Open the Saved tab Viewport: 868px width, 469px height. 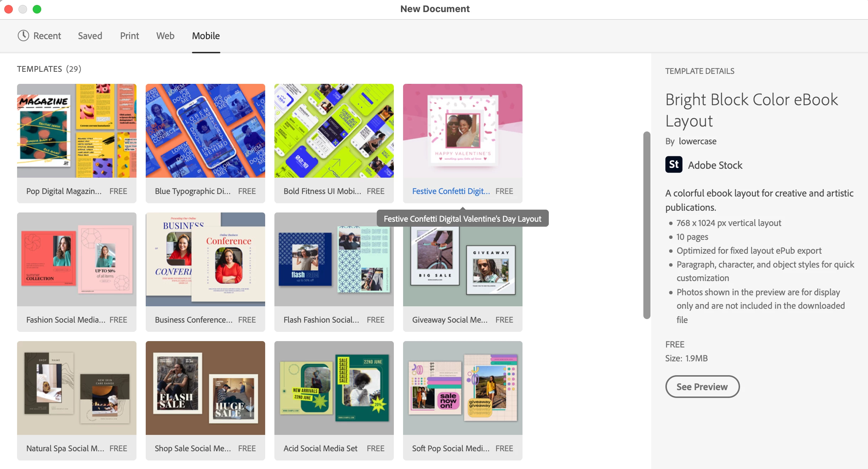(x=90, y=36)
